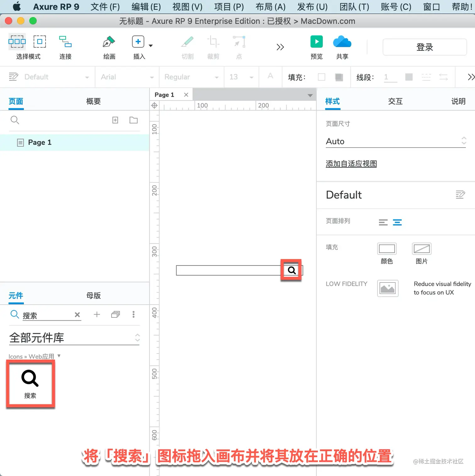The image size is (475, 476).
Task: Click the line arrow style icon
Action: [x=444, y=77]
